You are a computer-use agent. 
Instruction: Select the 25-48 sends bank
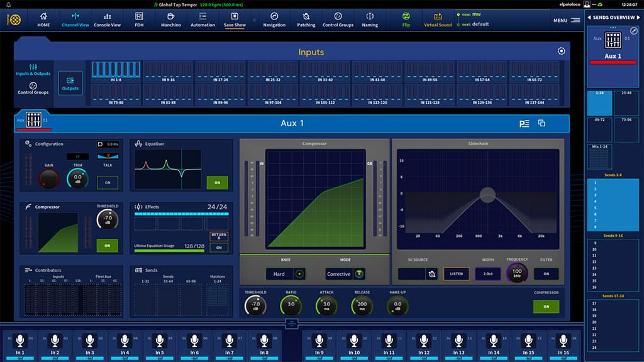click(626, 102)
